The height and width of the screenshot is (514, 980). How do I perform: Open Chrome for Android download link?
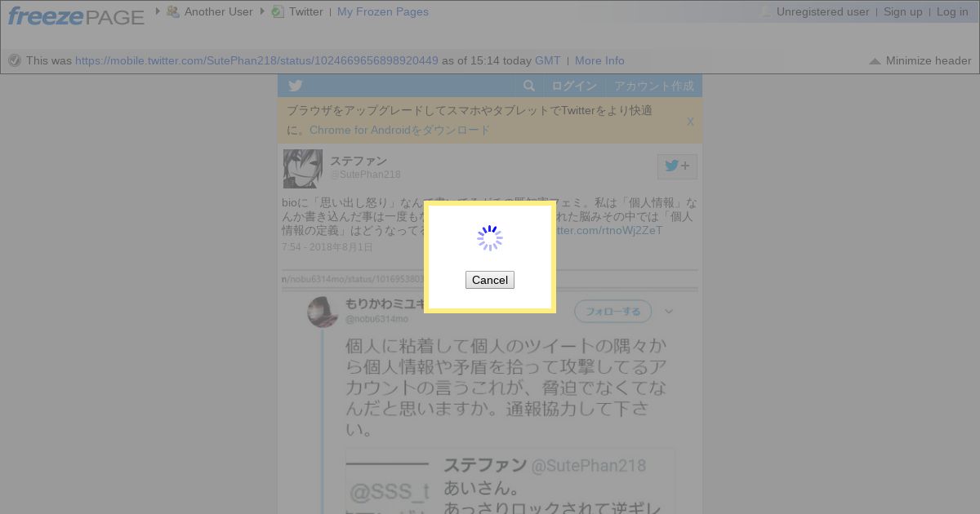tap(400, 130)
